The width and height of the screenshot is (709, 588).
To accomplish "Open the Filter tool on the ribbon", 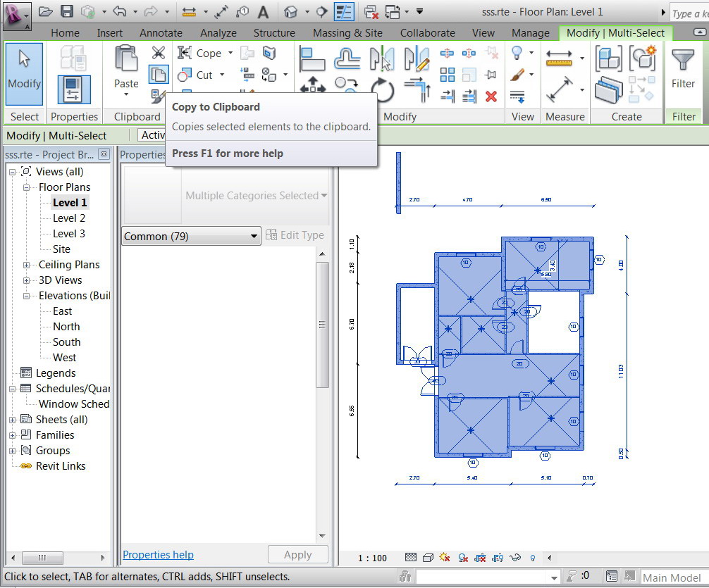I will [x=683, y=67].
